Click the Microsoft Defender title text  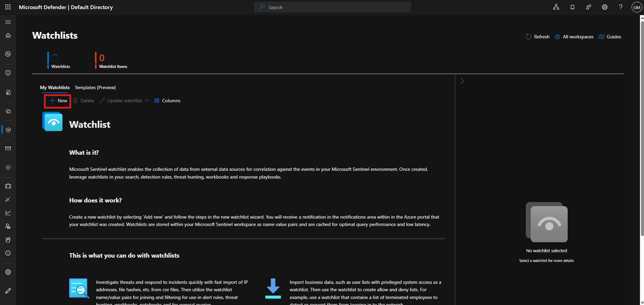point(66,7)
